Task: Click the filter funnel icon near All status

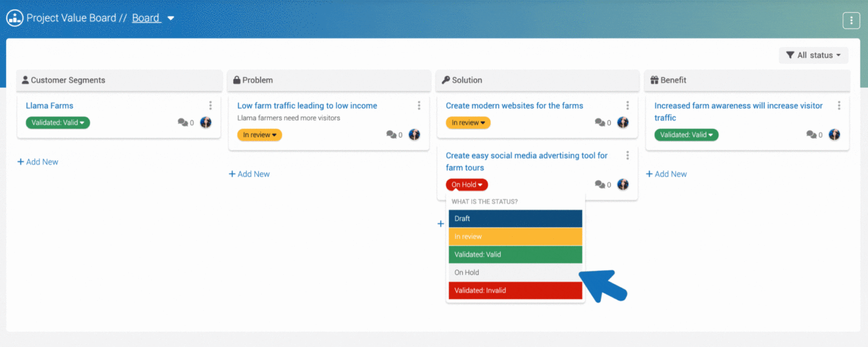Action: [x=791, y=55]
